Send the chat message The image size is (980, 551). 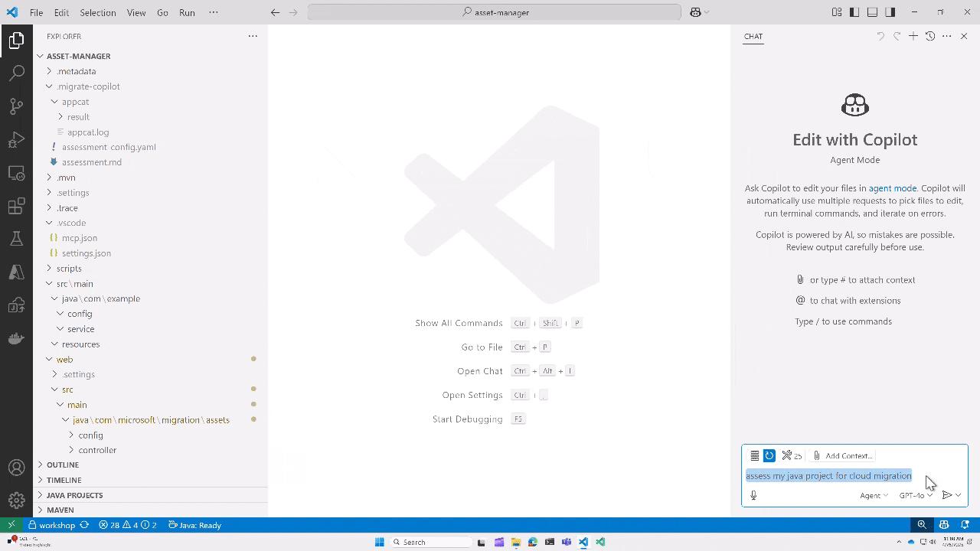[x=946, y=495]
